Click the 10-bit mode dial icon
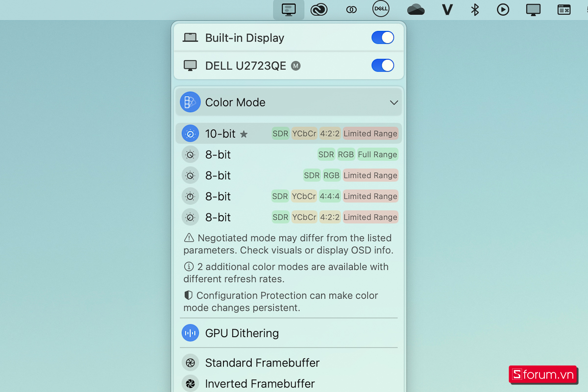 [190, 133]
